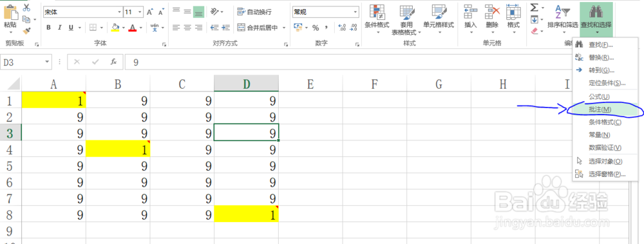
Task: Click the formula bar cancel X
Action: [77, 62]
